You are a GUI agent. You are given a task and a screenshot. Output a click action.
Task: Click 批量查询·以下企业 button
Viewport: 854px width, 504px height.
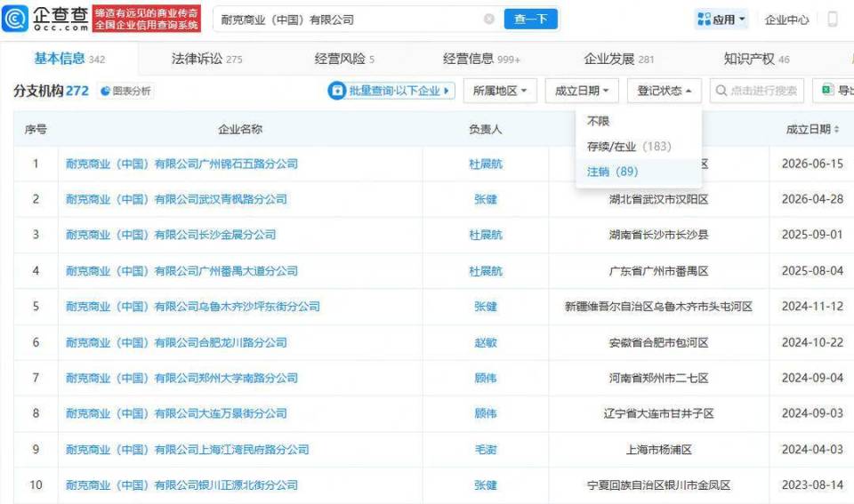tap(391, 91)
